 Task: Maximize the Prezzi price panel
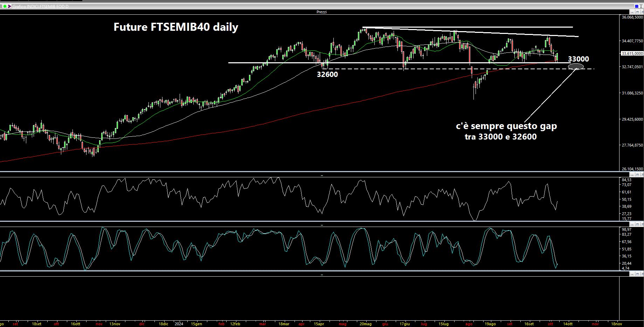click(637, 12)
